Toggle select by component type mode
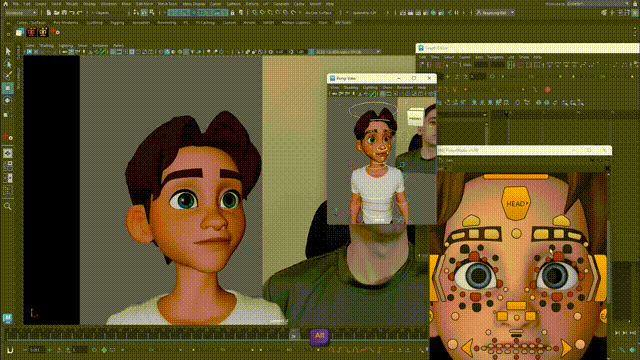This screenshot has height=360, width=640. [x=151, y=13]
